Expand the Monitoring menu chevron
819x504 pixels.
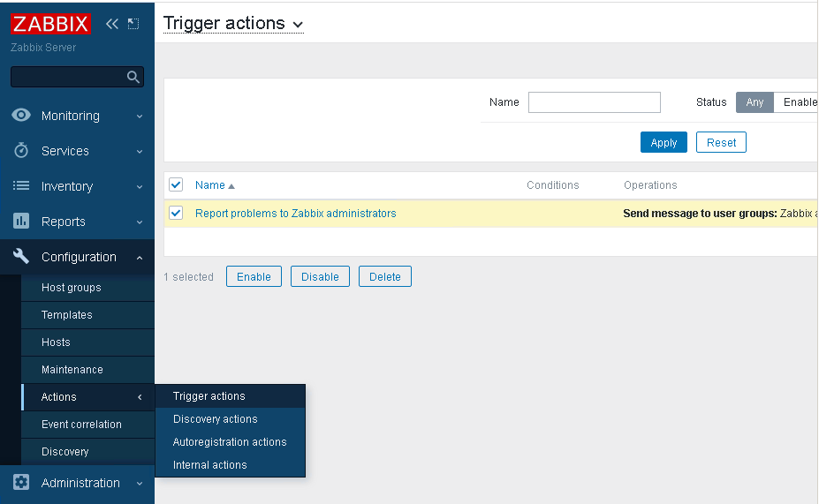point(140,117)
